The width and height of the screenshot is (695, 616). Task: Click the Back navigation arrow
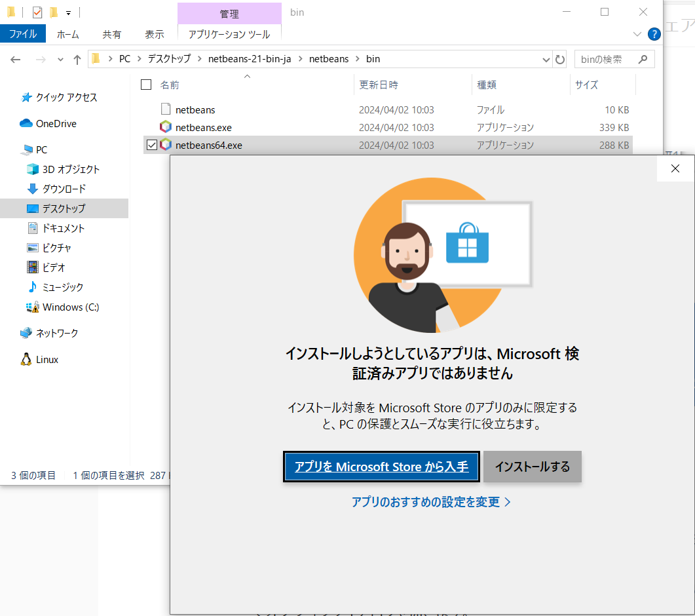(16, 60)
